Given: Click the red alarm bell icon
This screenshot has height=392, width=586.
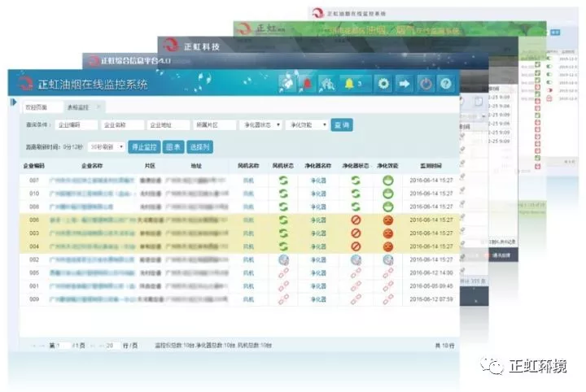Looking at the screenshot, I should (x=307, y=84).
